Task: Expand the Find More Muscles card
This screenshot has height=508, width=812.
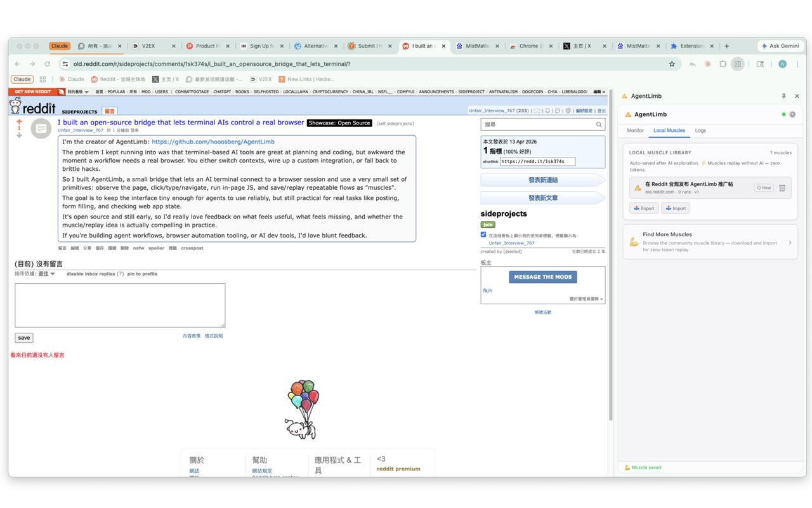Action: [790, 243]
